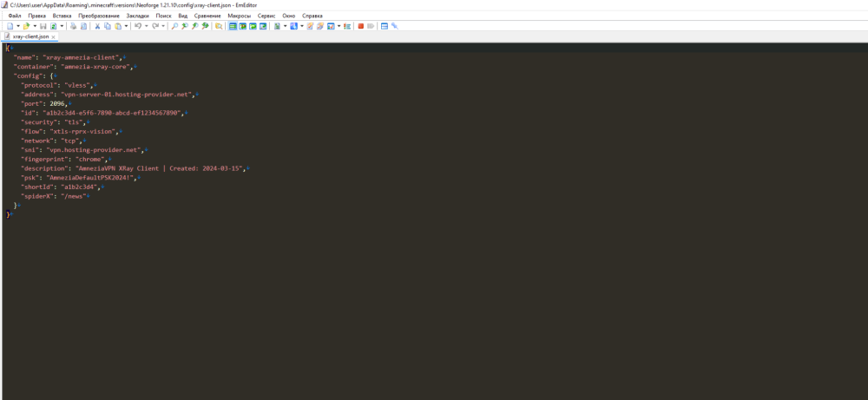Click the "xtls-rprx-vision" flow value
Screen dimensions: 868x400
tap(82, 131)
